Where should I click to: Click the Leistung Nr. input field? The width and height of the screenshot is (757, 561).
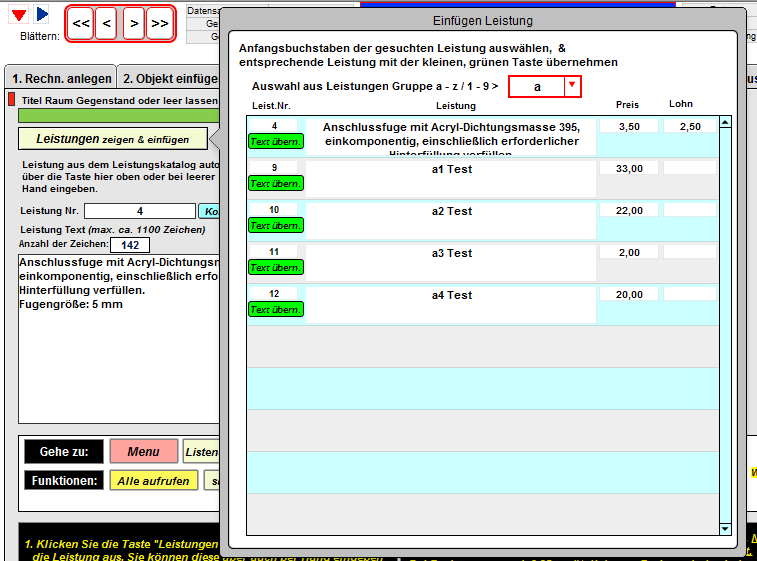[139, 211]
